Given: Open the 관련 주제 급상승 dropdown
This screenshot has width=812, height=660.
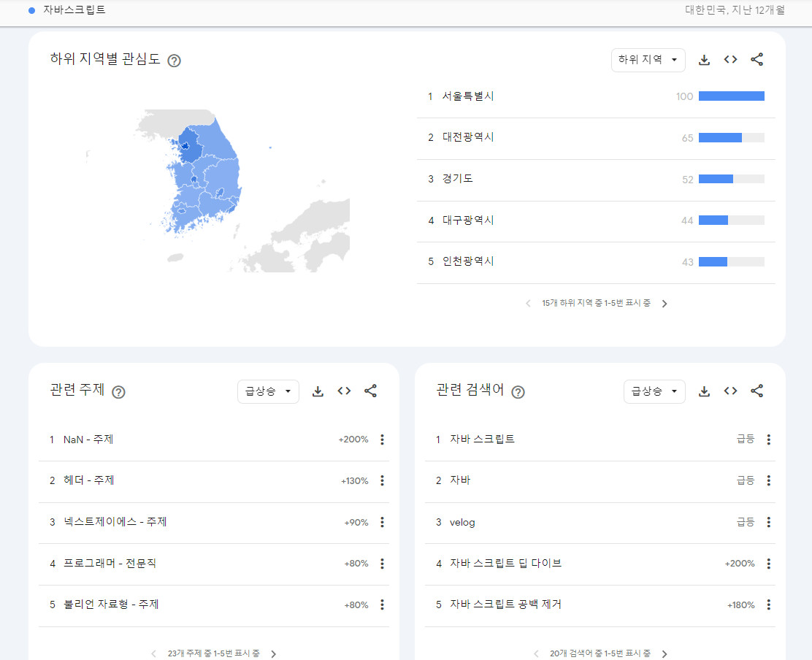Looking at the screenshot, I should tap(268, 391).
